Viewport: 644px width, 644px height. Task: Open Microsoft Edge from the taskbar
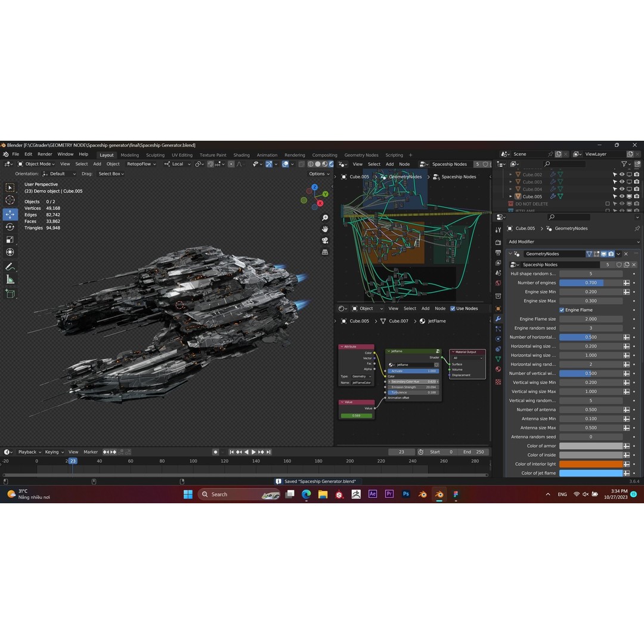pyautogui.click(x=306, y=494)
